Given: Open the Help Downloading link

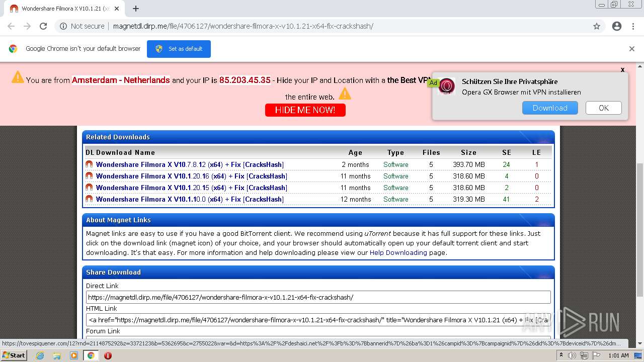Looking at the screenshot, I should click(x=398, y=252).
